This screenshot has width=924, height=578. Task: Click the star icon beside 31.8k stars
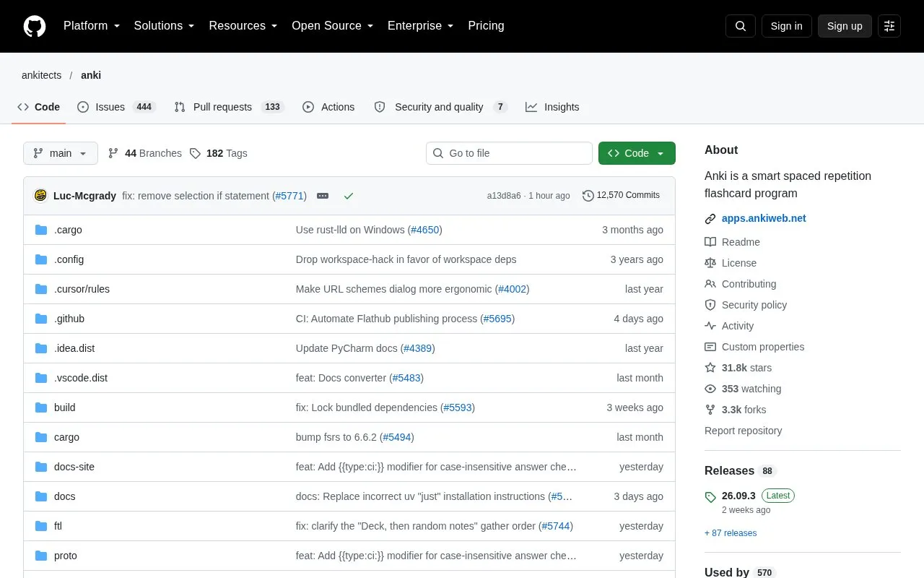pos(710,368)
